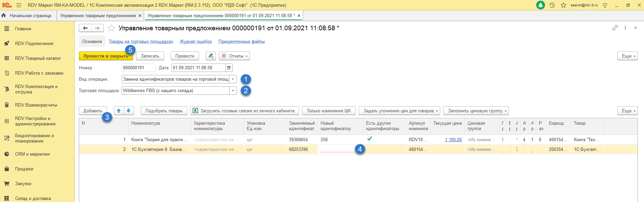Click Записать button
This screenshot has width=644, height=202.
click(x=150, y=56)
